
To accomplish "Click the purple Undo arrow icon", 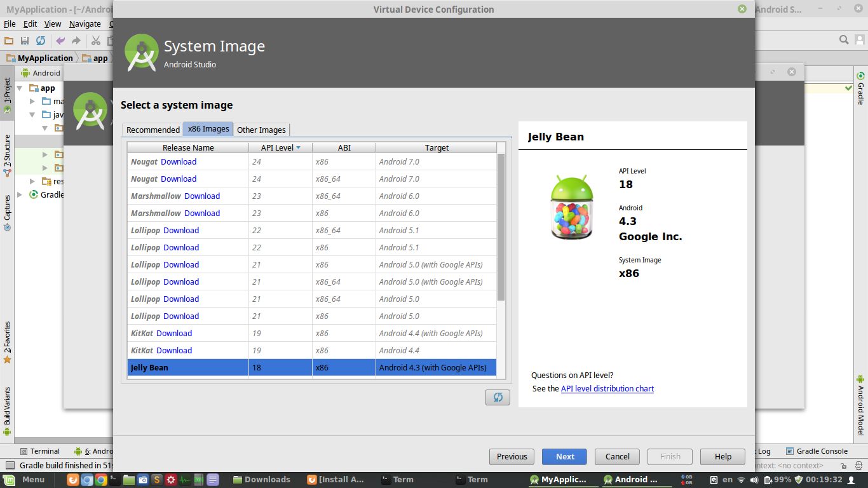I will point(60,41).
